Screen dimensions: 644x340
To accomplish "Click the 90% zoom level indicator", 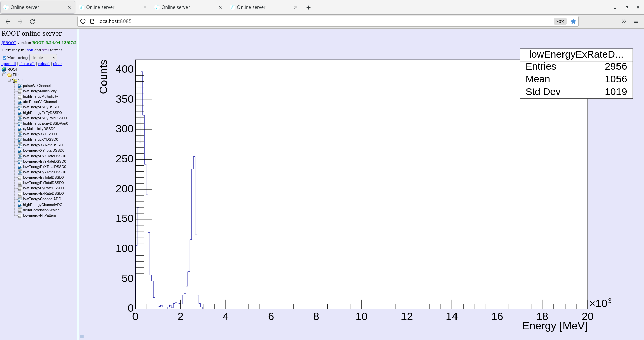I will pyautogui.click(x=560, y=21).
